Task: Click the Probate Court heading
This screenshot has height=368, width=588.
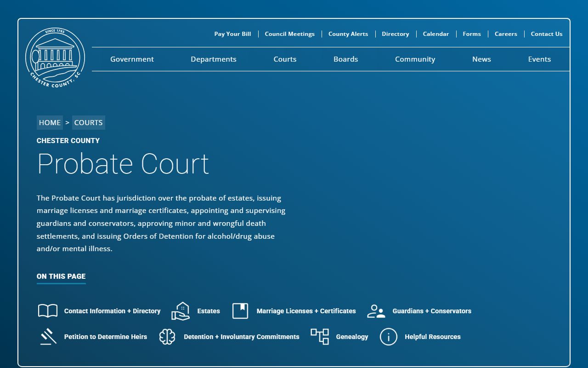Action: pos(123,164)
